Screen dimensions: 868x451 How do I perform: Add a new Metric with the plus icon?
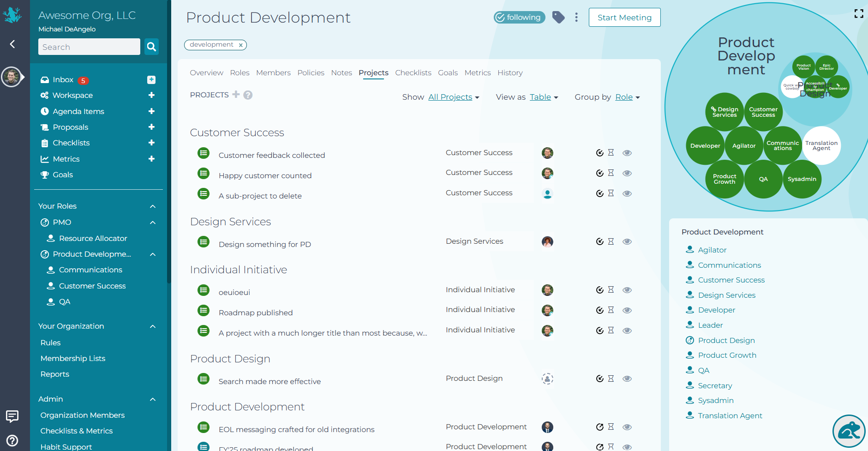point(151,159)
